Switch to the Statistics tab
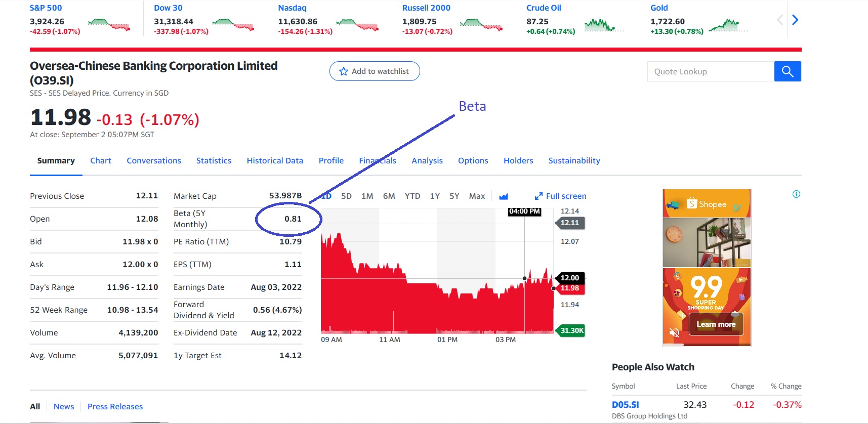The width and height of the screenshot is (868, 424). click(x=214, y=160)
